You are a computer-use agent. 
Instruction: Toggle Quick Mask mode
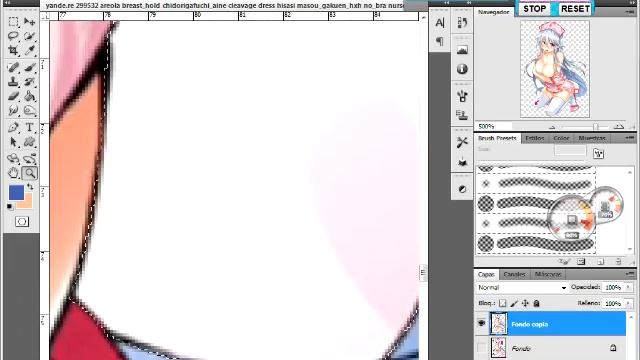click(22, 222)
